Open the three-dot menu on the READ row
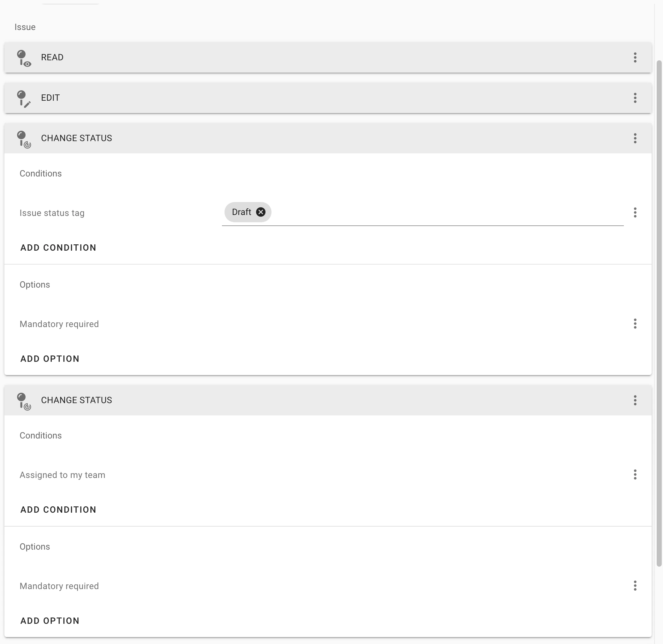Screen dimensions: 663x644 [635, 57]
